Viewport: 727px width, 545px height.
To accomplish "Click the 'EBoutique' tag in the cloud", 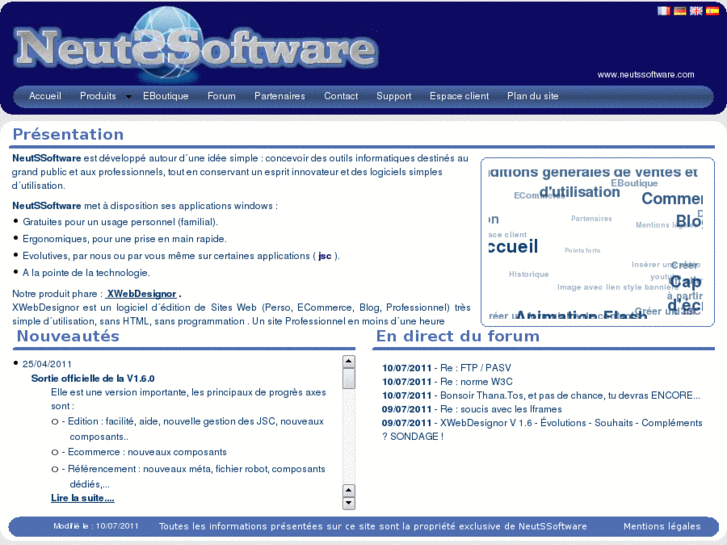I will coord(634,183).
